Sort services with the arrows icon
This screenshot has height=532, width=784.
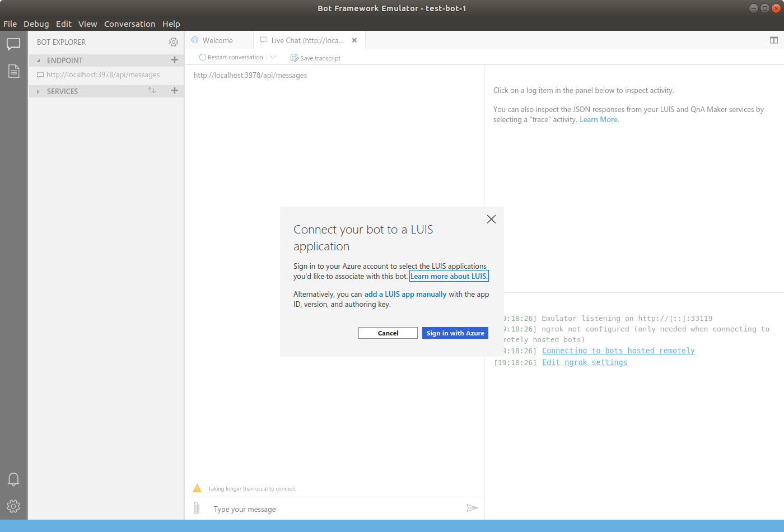152,90
